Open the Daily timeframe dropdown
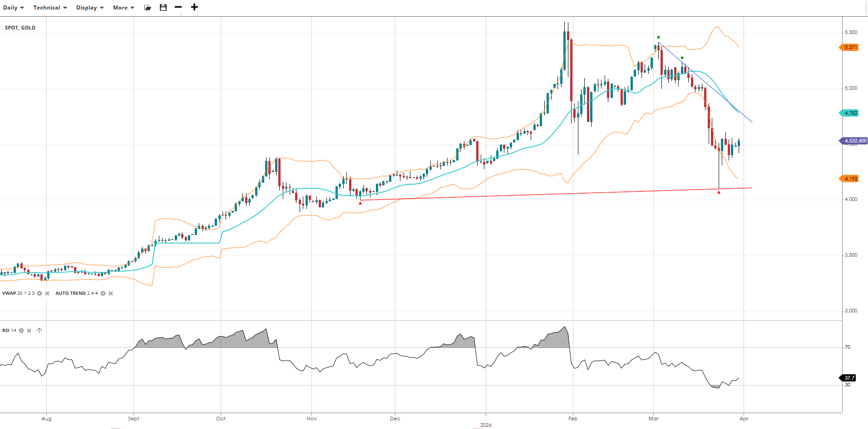This screenshot has height=429, width=868. click(13, 8)
